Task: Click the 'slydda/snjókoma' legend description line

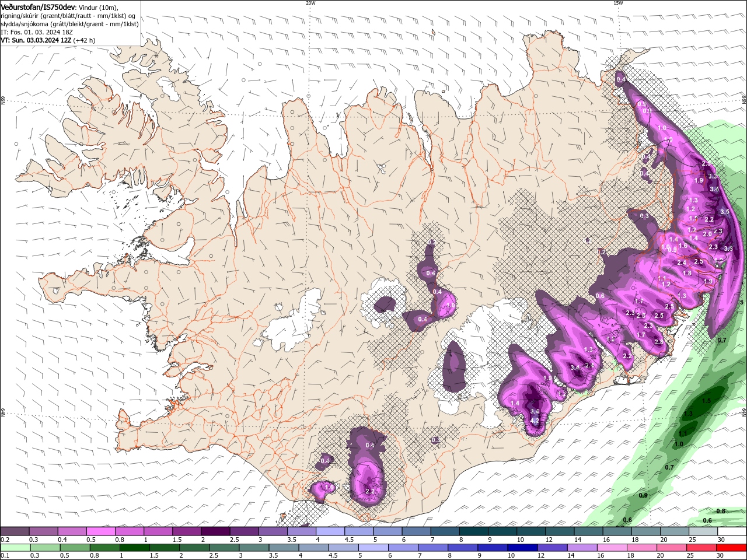Action: [69, 24]
